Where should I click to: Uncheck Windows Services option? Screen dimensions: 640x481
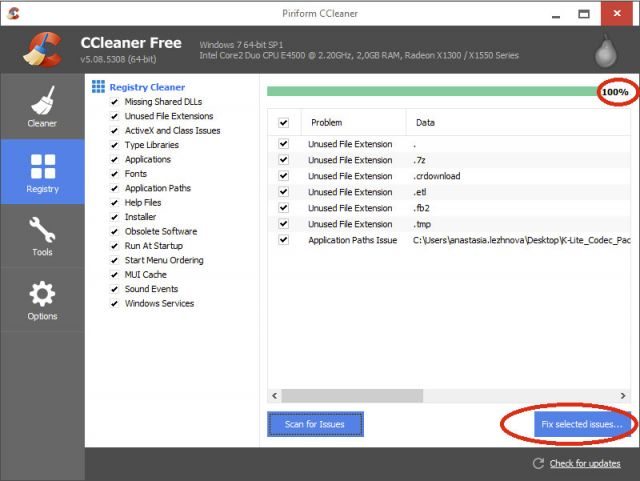[x=115, y=303]
